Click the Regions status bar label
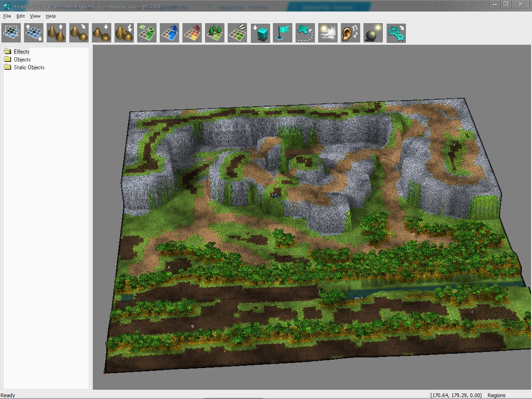 [x=496, y=395]
